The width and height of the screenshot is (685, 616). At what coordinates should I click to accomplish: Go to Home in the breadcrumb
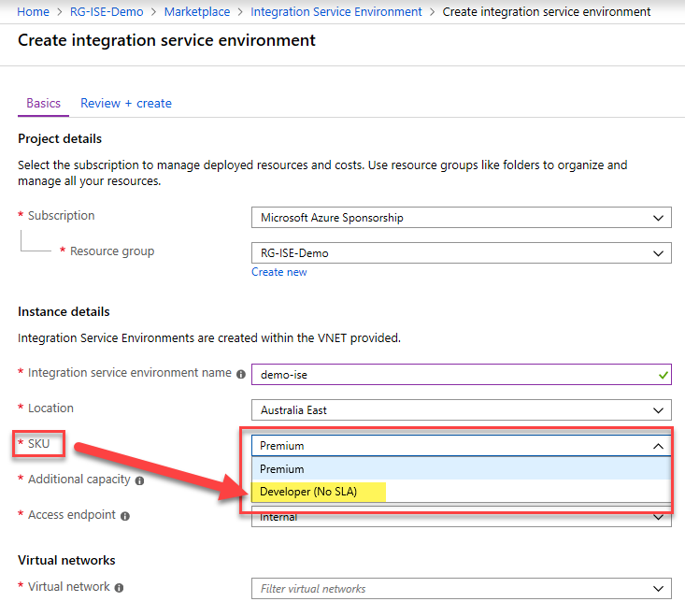pos(34,12)
